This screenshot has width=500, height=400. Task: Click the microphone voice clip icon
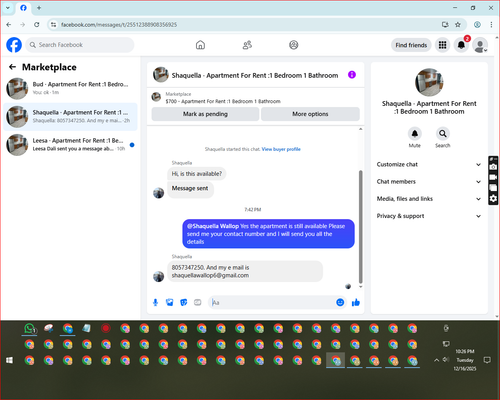pyautogui.click(x=155, y=303)
